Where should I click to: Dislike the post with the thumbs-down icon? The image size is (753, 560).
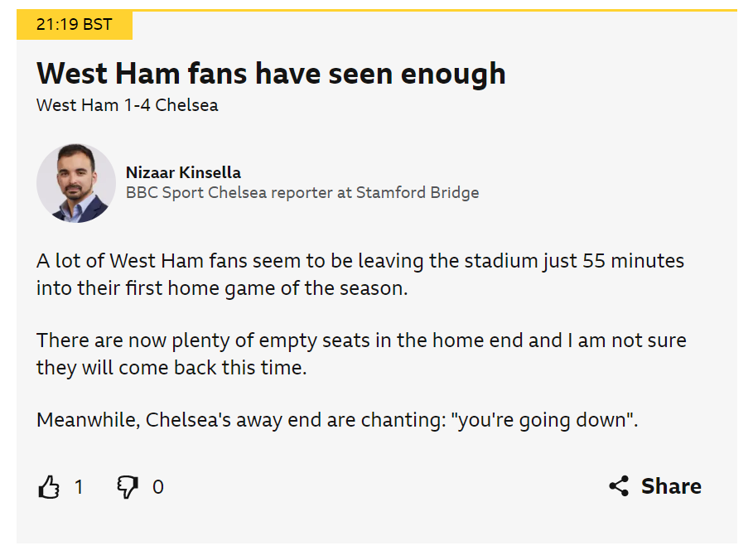128,487
